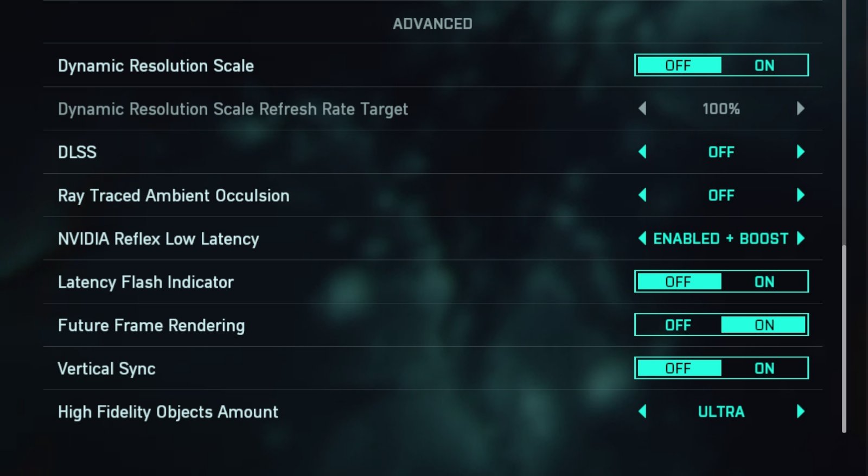Turn Vertical Sync ON
Viewport: 868px width, 476px height.
click(x=764, y=369)
